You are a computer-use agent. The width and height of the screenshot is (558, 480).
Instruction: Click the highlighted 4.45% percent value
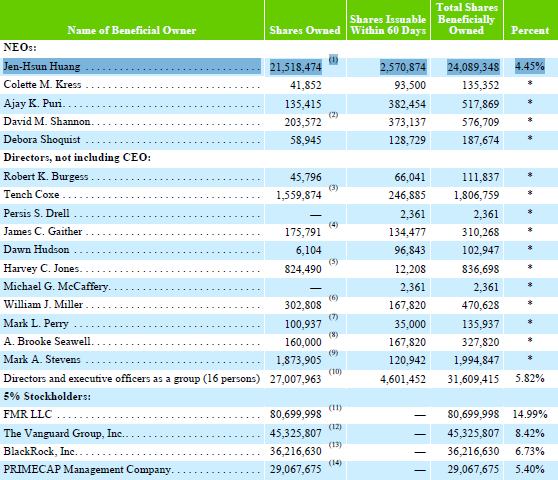530,66
